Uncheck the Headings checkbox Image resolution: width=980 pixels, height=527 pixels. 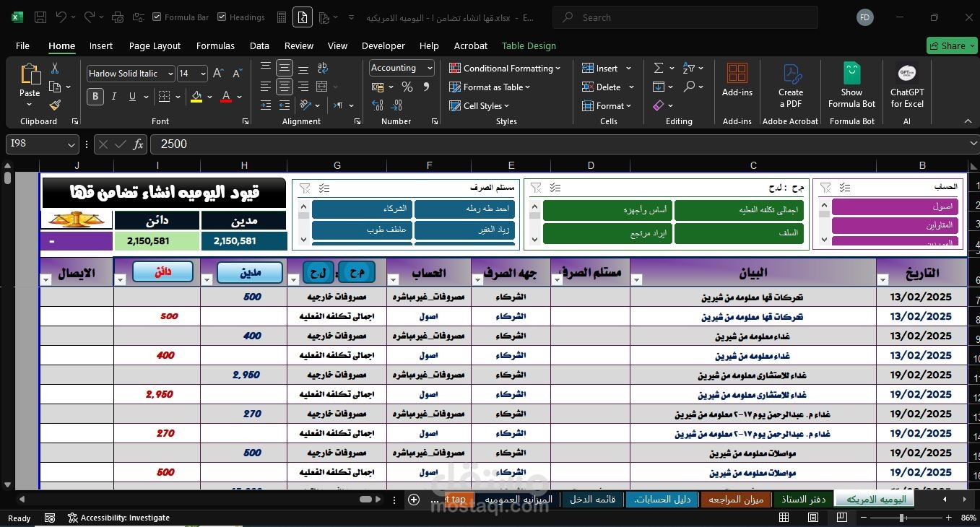point(222,17)
